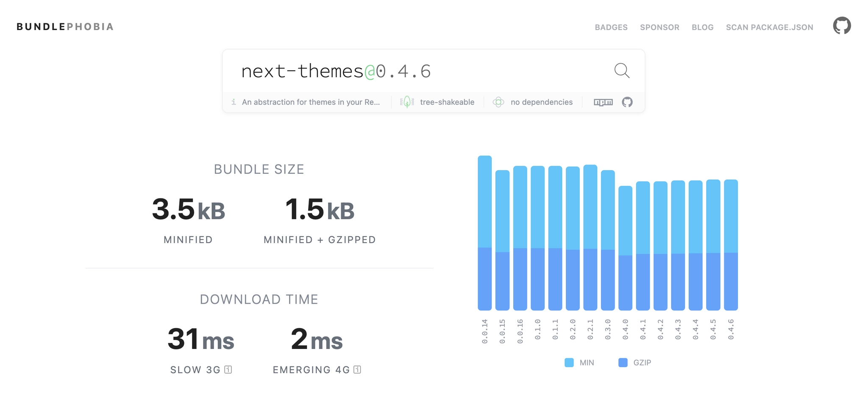This screenshot has width=868, height=402.
Task: Select the bar for version 0.0.15
Action: click(x=502, y=240)
